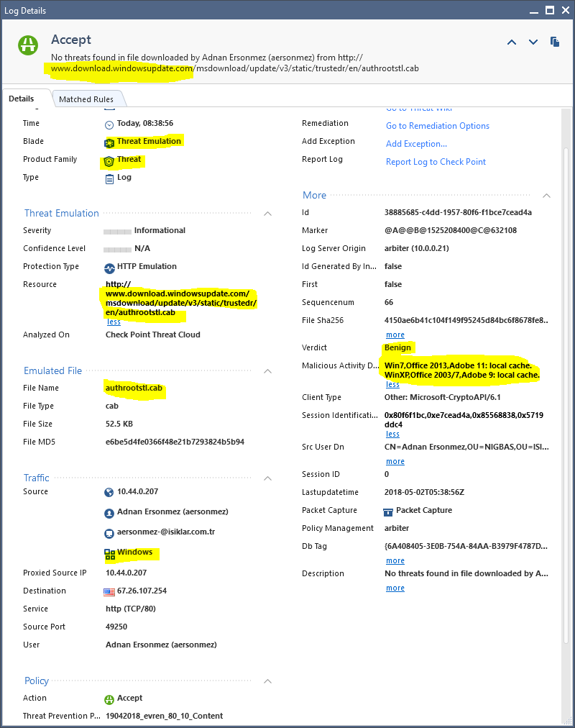Select the Id value 38885685-c4dd-1957
575x728 pixels.
tap(458, 213)
